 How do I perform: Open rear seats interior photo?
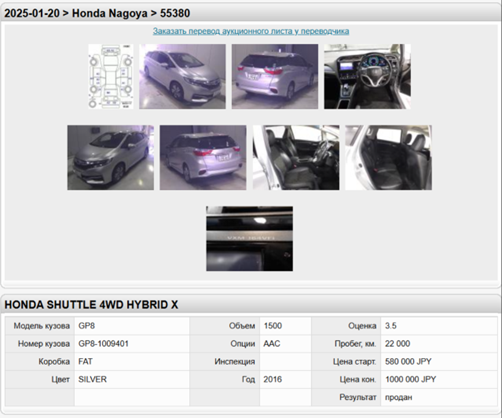(388, 158)
